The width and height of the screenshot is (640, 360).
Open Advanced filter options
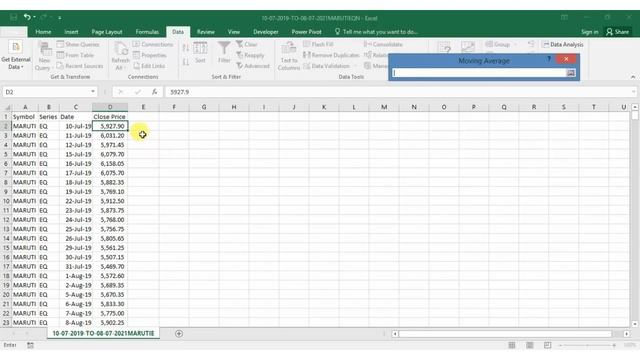(253, 66)
